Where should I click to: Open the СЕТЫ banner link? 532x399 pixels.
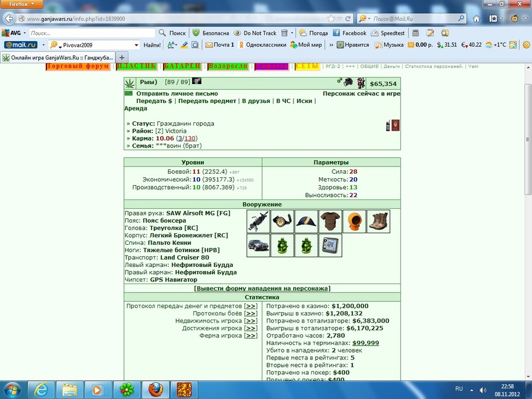tap(307, 66)
